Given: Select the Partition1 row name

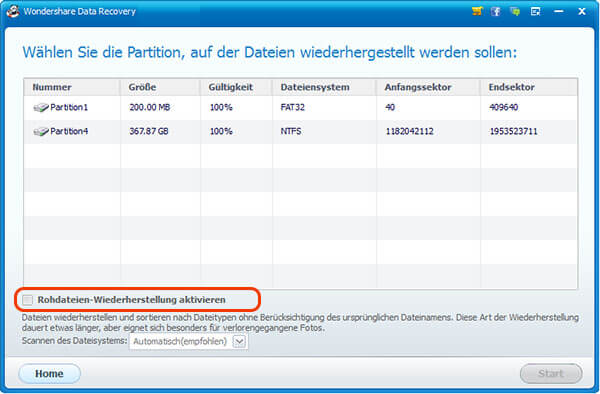Looking at the screenshot, I should pos(69,107).
